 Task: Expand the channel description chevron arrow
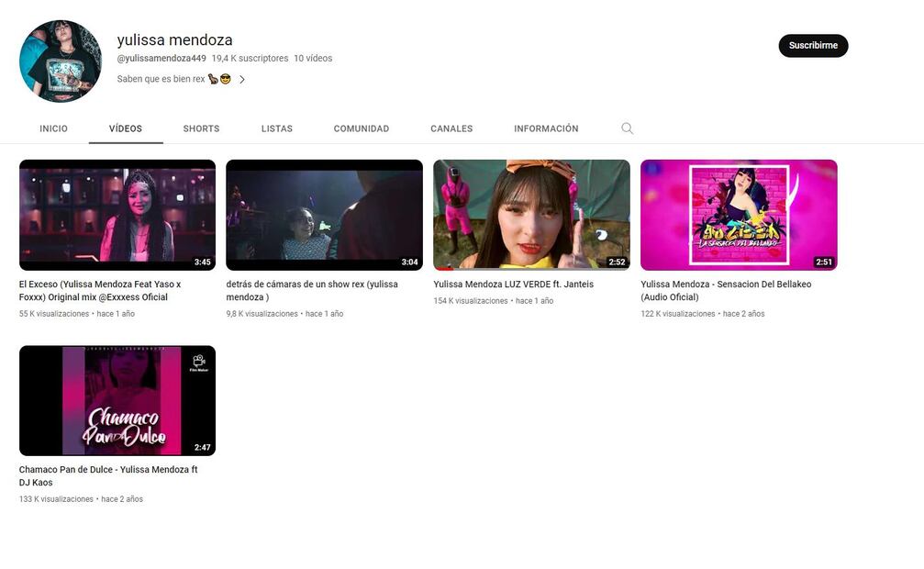(242, 80)
